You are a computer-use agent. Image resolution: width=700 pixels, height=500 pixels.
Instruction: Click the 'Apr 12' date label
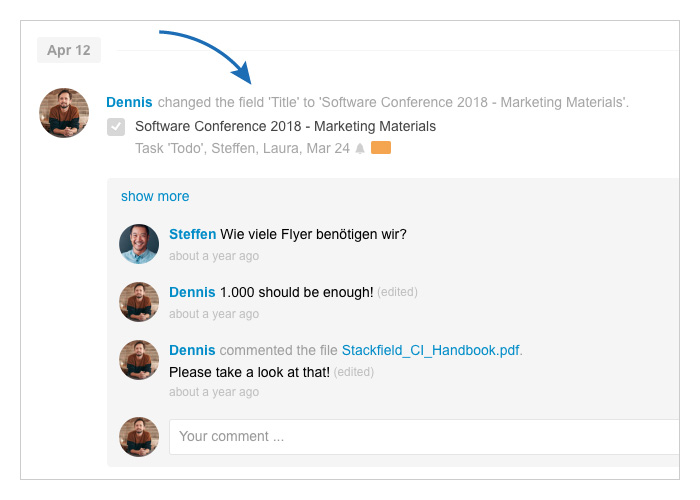(x=69, y=50)
